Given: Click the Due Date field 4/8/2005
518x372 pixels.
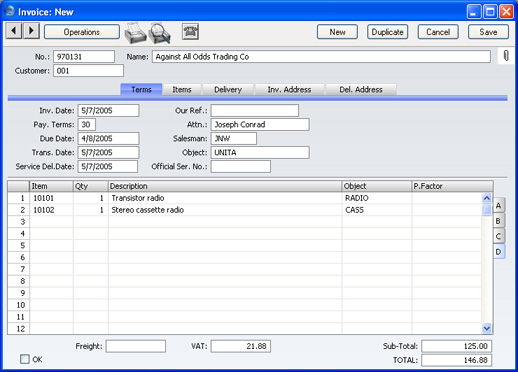Looking at the screenshot, I should coord(108,139).
